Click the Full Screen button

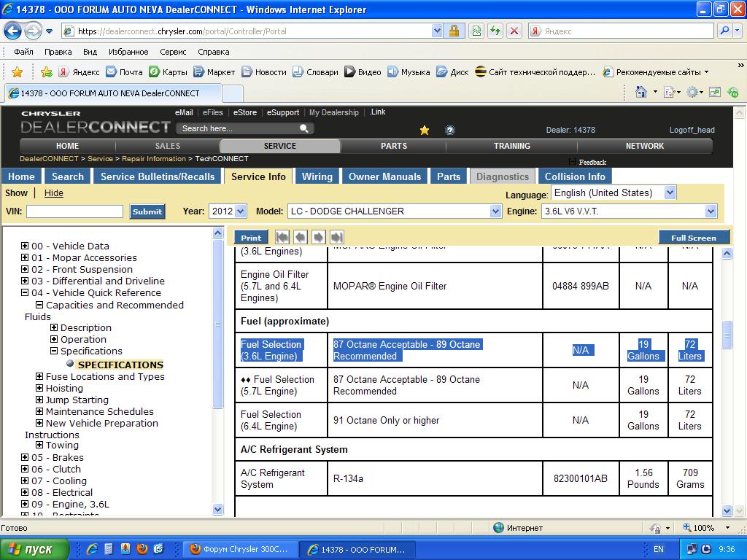[x=694, y=238]
